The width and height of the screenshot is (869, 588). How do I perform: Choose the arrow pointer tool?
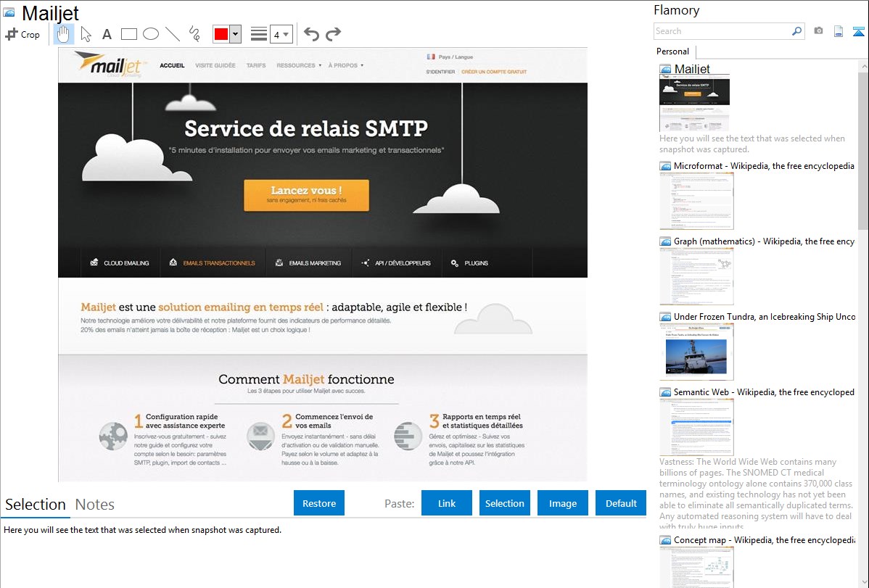click(86, 34)
